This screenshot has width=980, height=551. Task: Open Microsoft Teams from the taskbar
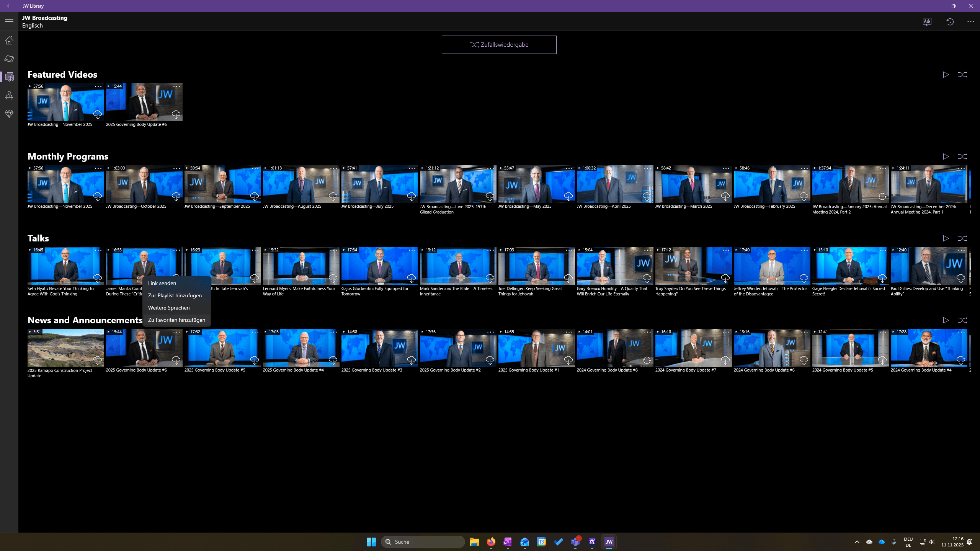(x=575, y=542)
